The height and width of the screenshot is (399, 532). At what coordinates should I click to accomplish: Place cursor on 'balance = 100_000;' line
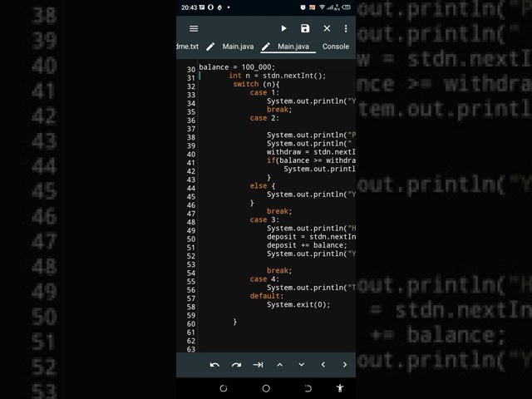coord(237,67)
